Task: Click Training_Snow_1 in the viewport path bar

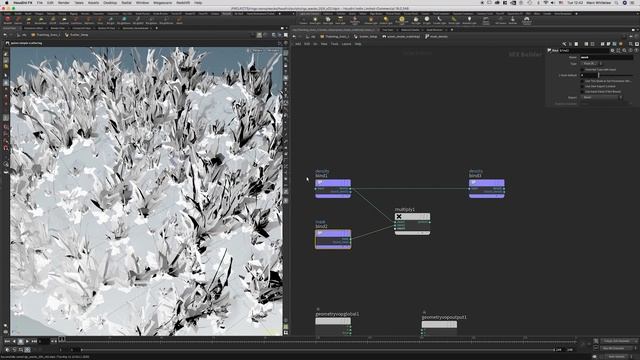Action: 46,35
